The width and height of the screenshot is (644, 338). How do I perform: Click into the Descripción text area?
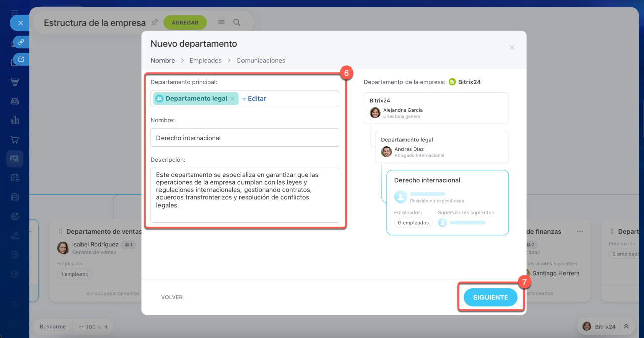(x=245, y=194)
